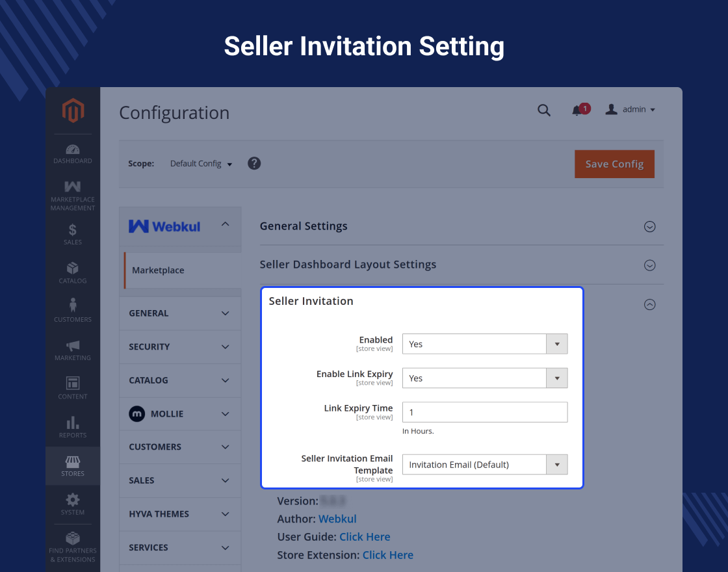Collapse the Seller Invitation section arrow
Image resolution: width=728 pixels, height=572 pixels.
coord(649,305)
